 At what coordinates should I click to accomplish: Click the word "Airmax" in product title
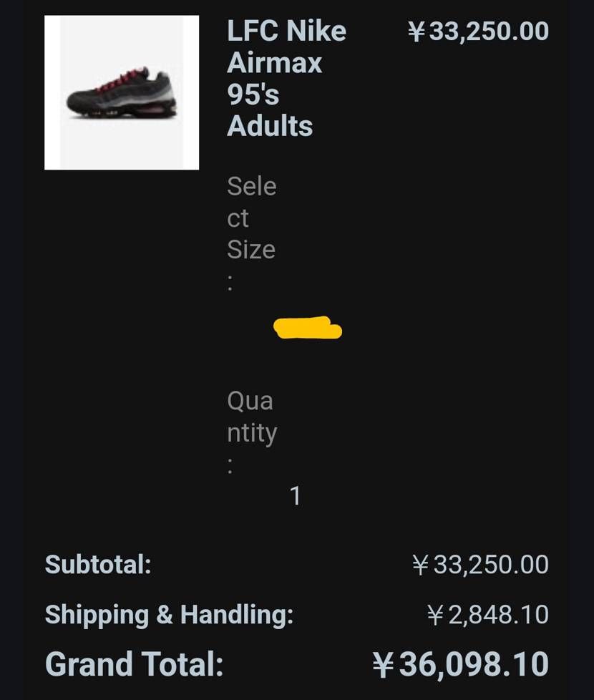274,63
